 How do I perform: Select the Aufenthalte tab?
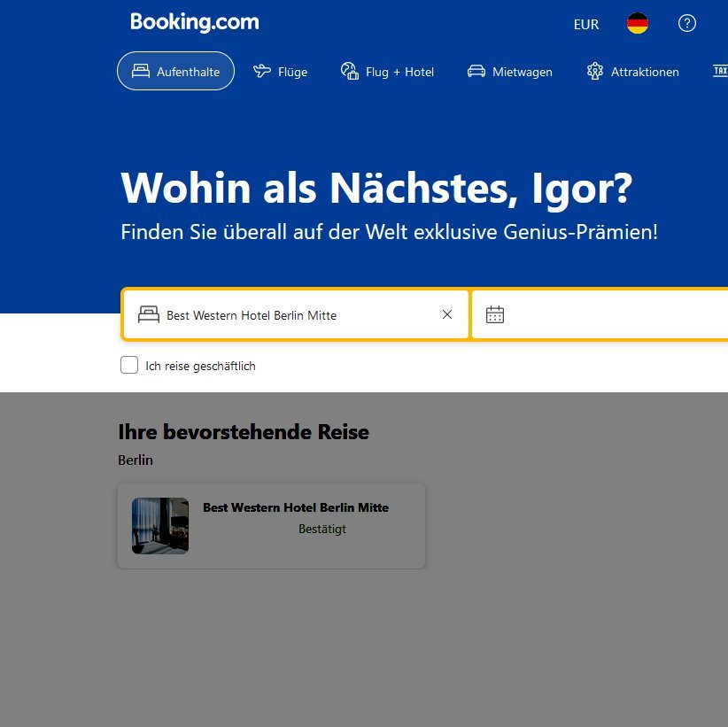pos(175,71)
